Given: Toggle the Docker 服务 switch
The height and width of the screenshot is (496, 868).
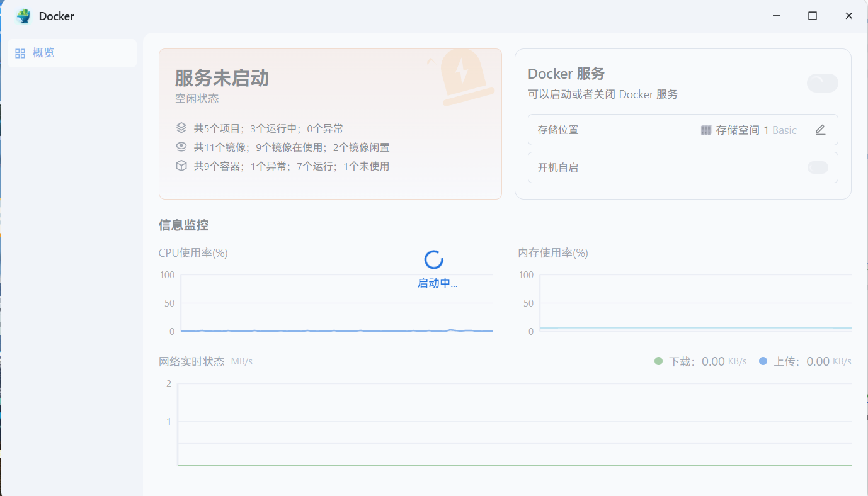Looking at the screenshot, I should coord(823,83).
